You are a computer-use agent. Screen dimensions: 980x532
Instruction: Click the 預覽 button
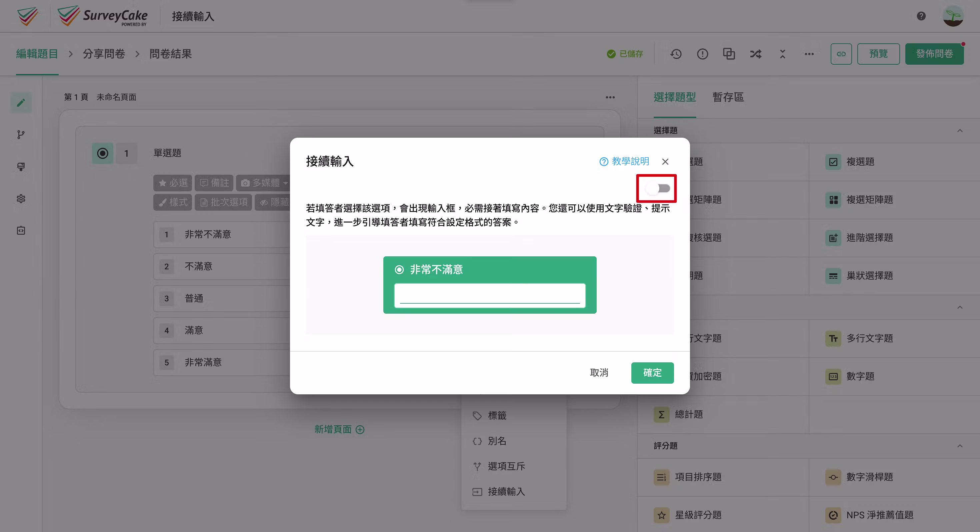878,54
